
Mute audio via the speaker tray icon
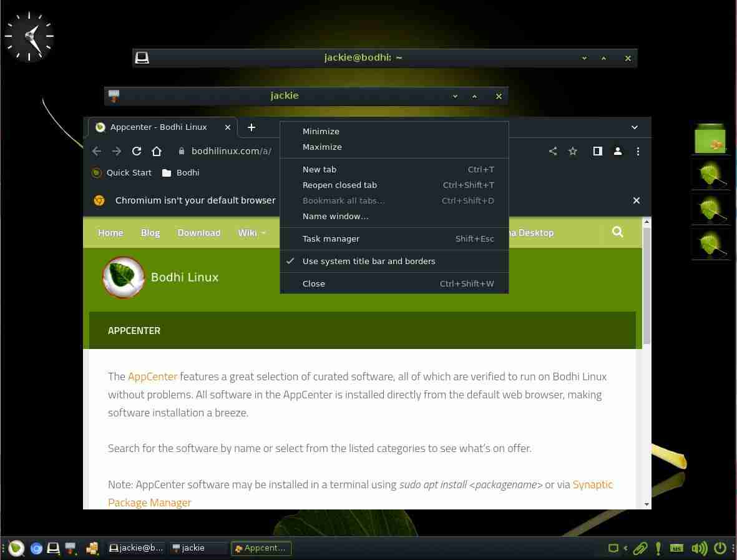699,548
